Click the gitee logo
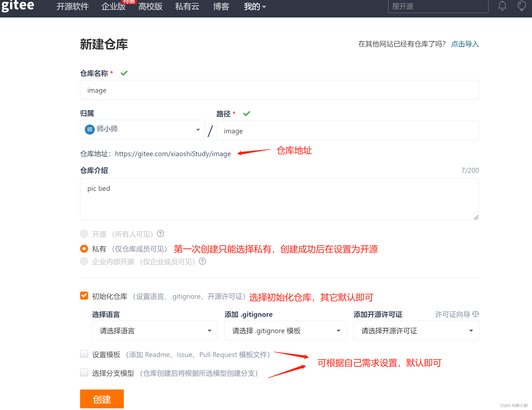Viewport: 532px width, 410px height. [18, 6]
